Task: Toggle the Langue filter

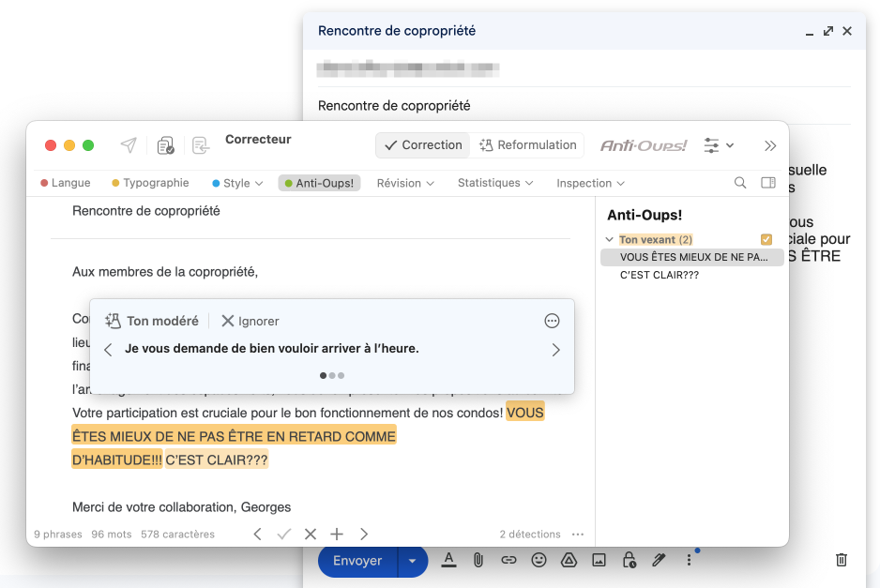Action: (x=66, y=183)
